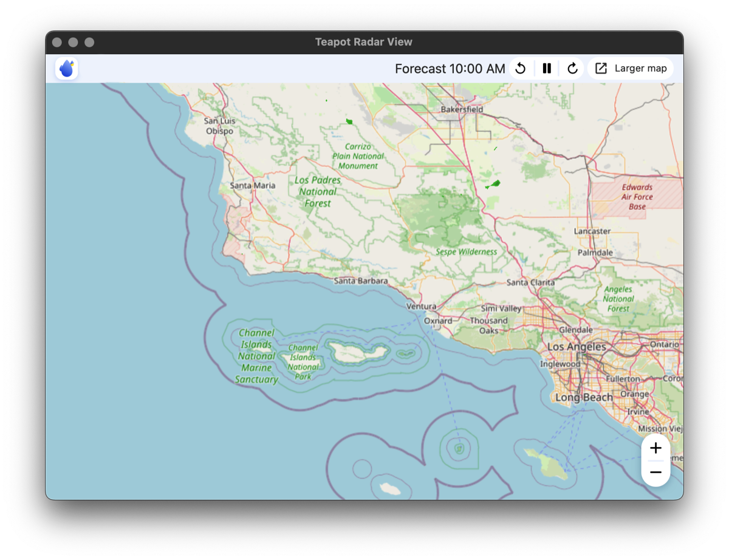Click the Los Padres National Forest label

pyautogui.click(x=318, y=191)
